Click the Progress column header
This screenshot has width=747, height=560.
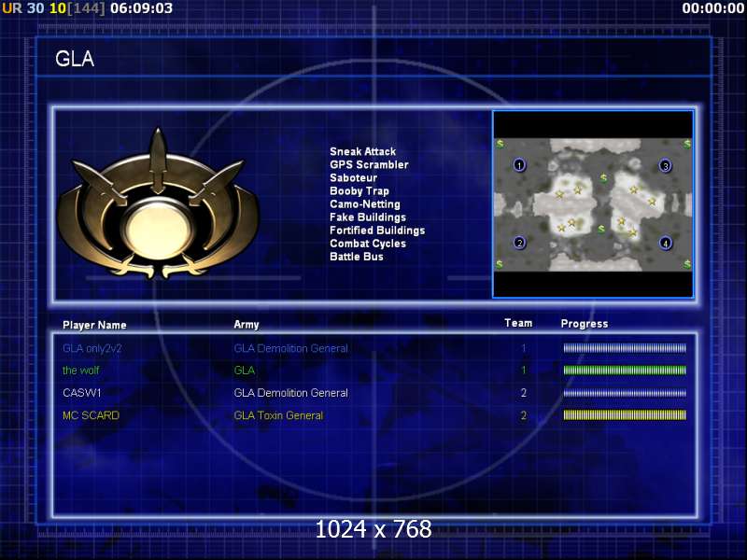[585, 324]
